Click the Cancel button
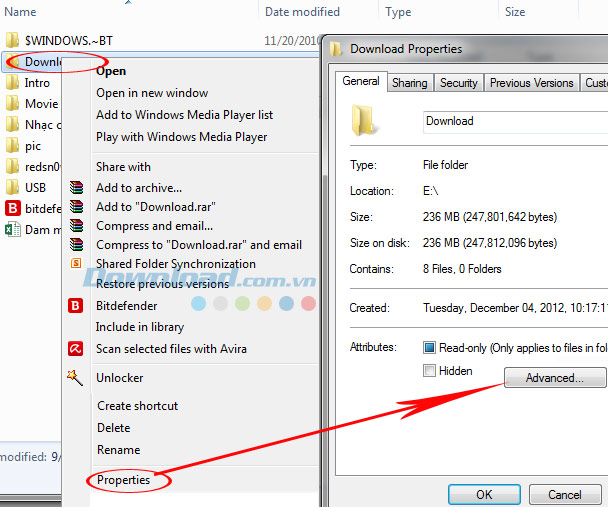This screenshot has width=608, height=507. pos(565,495)
